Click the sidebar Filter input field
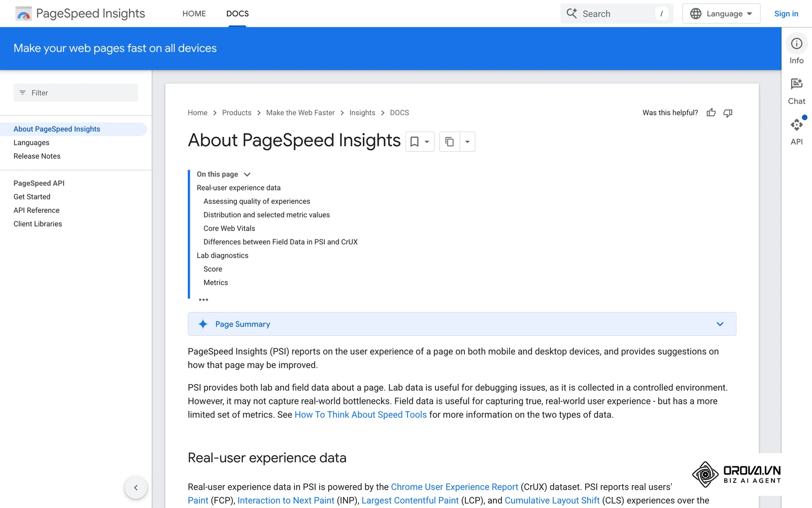 [76, 92]
